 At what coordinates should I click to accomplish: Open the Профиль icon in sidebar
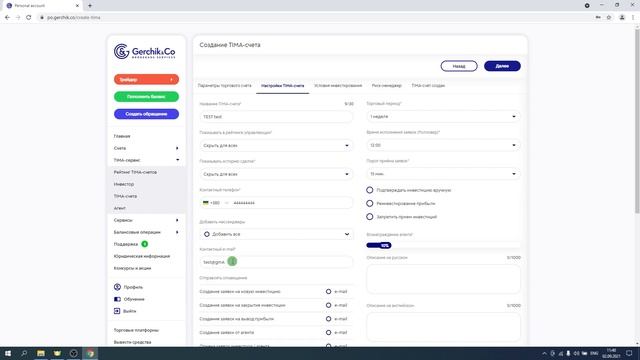117,287
